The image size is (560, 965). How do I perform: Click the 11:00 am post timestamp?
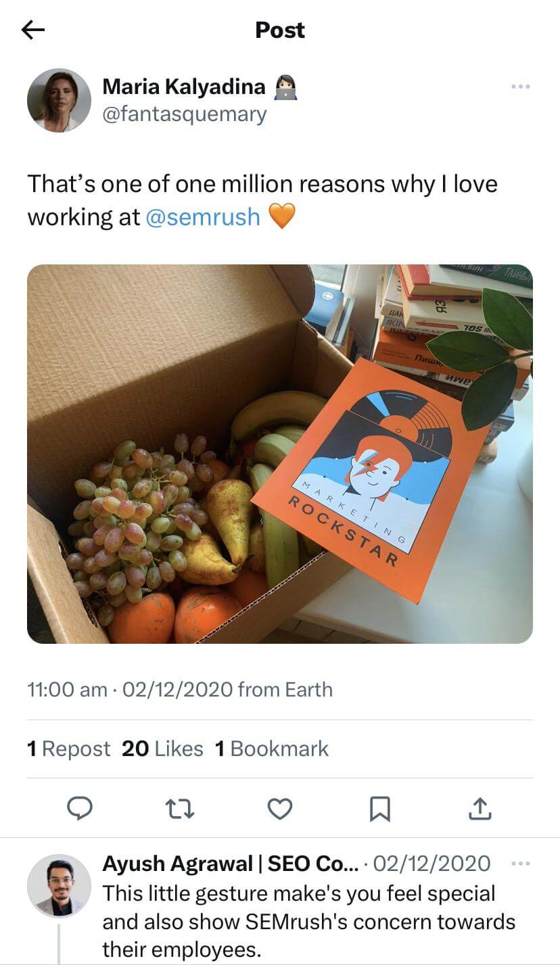[66, 690]
